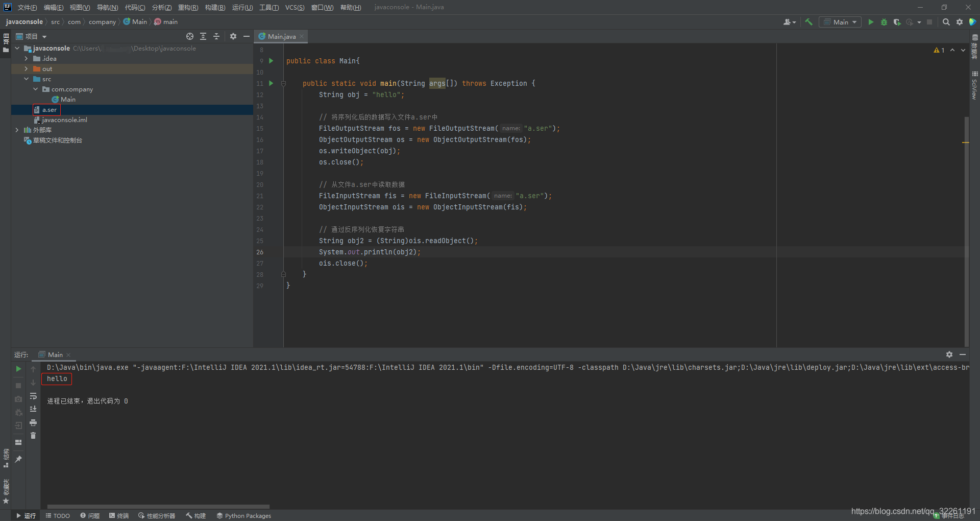980x521 pixels.
Task: Open the Problems tool window
Action: coord(90,516)
